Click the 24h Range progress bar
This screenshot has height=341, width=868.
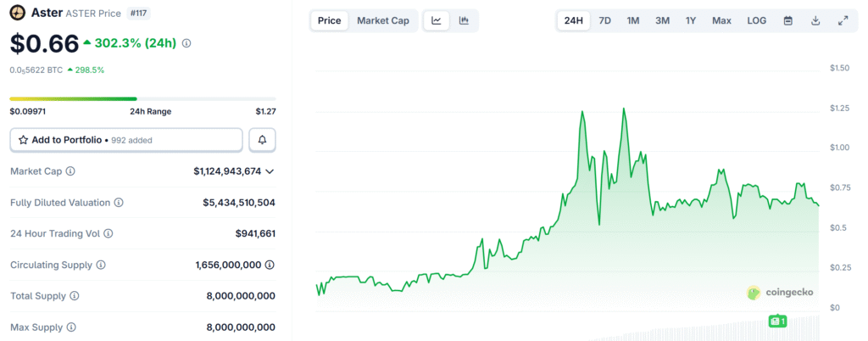(x=142, y=99)
